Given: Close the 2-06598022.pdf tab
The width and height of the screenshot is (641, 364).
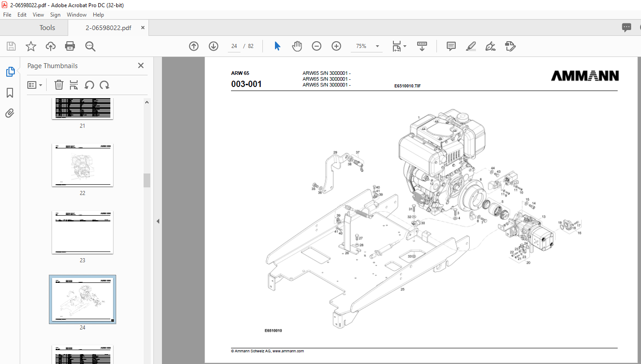Looking at the screenshot, I should click(143, 28).
